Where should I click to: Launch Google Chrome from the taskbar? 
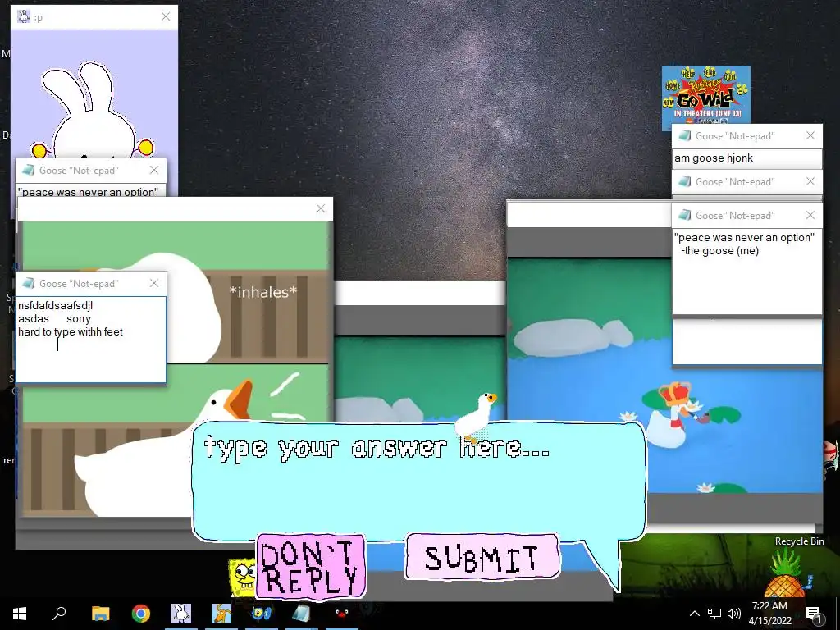tap(141, 613)
